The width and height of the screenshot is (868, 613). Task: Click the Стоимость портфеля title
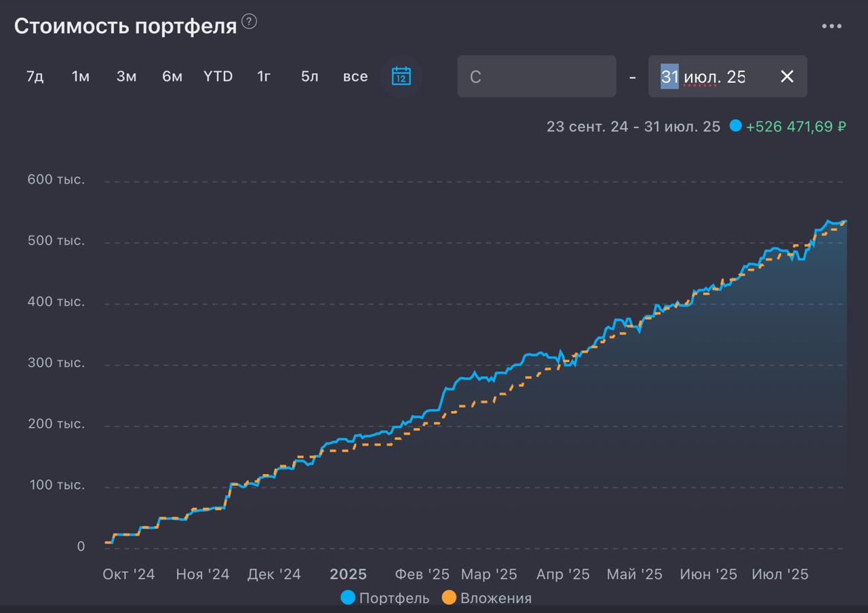click(125, 26)
